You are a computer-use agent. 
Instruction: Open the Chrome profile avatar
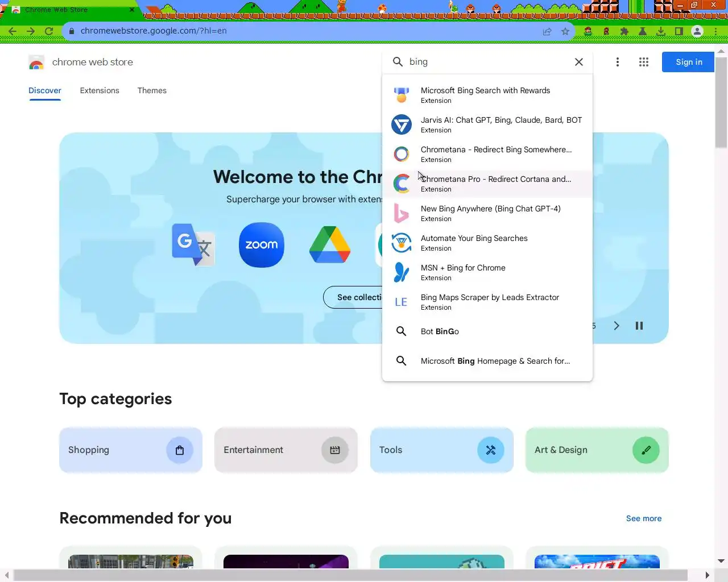(x=697, y=31)
